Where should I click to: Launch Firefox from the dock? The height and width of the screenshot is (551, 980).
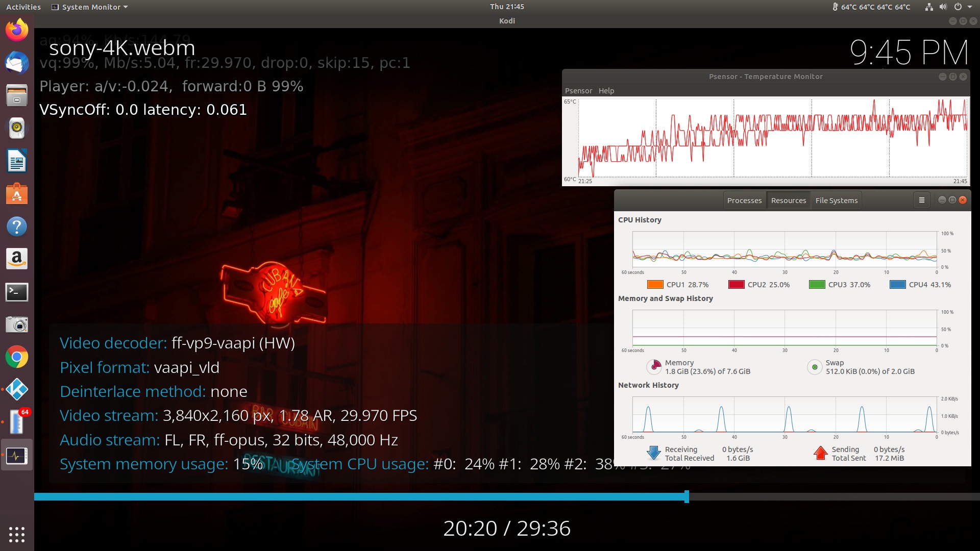tap(17, 30)
